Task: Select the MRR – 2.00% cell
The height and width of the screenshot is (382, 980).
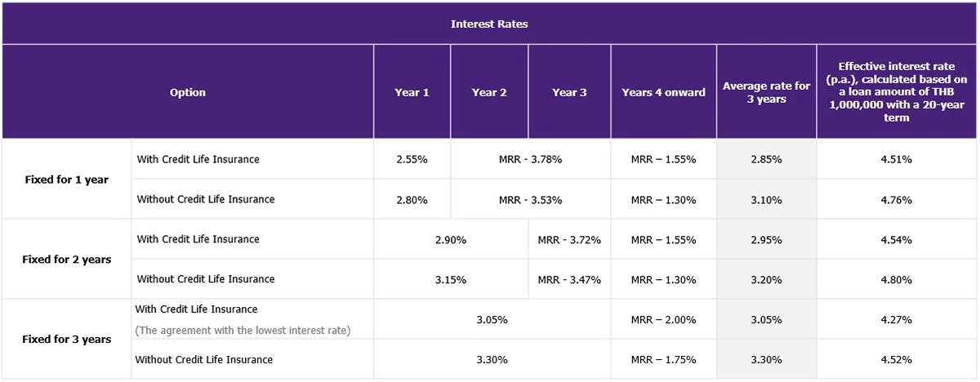Action: coord(663,319)
